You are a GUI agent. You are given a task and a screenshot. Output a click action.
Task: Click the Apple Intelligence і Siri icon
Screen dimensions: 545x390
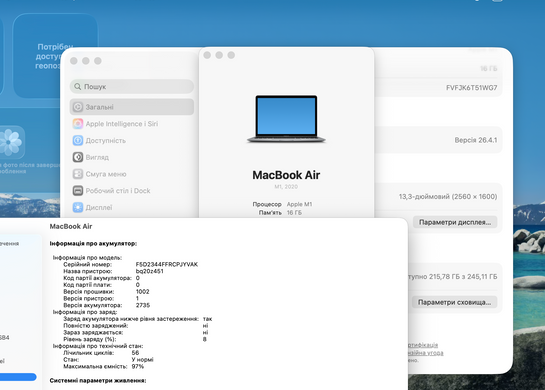pyautogui.click(x=78, y=124)
